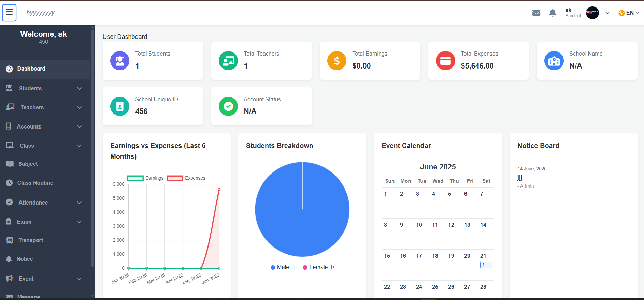Click the Accounts calculator icon
Screen dimensions: 644x300
[9, 126]
